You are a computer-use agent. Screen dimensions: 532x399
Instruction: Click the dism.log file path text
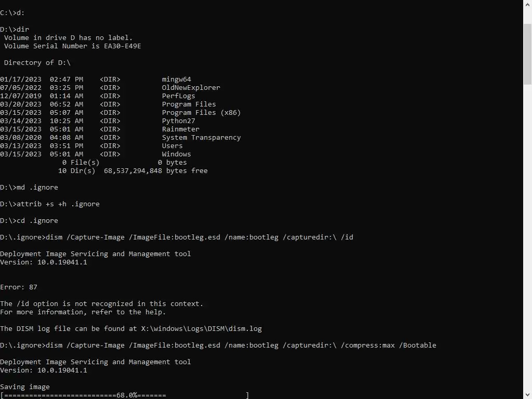[202, 329]
